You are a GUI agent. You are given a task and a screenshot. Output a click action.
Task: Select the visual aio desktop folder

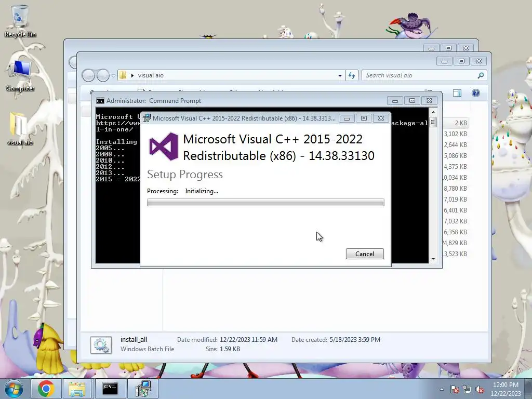click(x=20, y=129)
